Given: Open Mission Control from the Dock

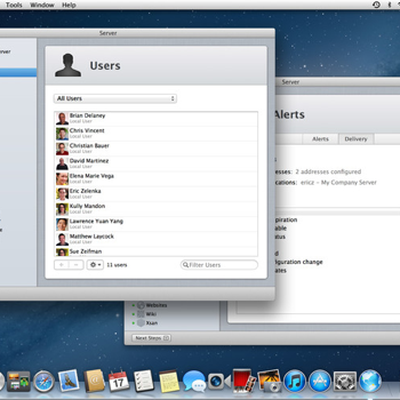Looking at the screenshot, I should [18, 381].
